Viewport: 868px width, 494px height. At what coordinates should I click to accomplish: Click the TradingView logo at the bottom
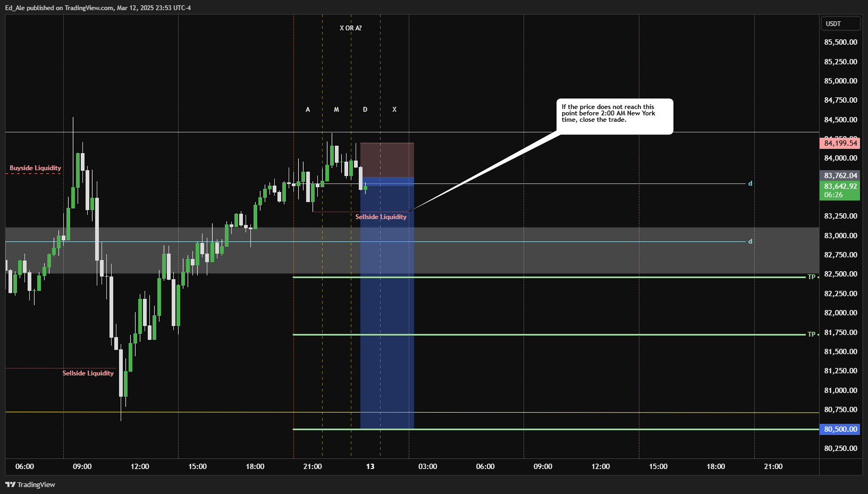point(30,484)
